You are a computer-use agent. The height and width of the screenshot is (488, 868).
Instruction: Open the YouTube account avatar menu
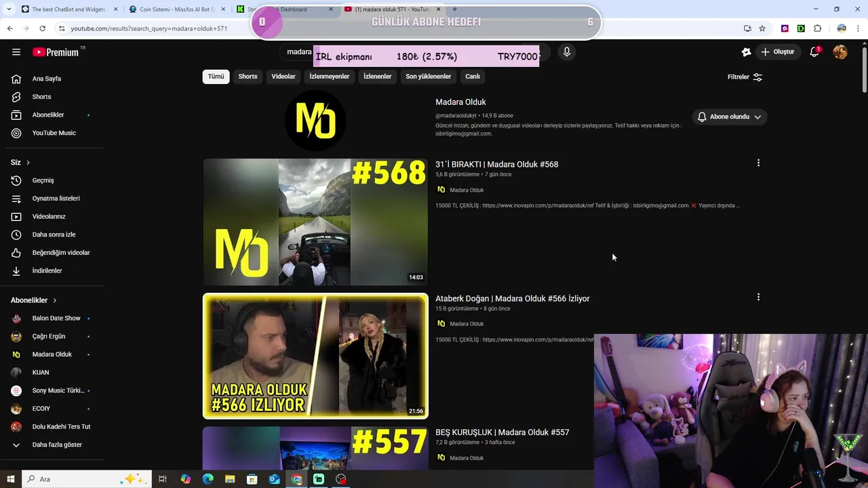pyautogui.click(x=840, y=52)
